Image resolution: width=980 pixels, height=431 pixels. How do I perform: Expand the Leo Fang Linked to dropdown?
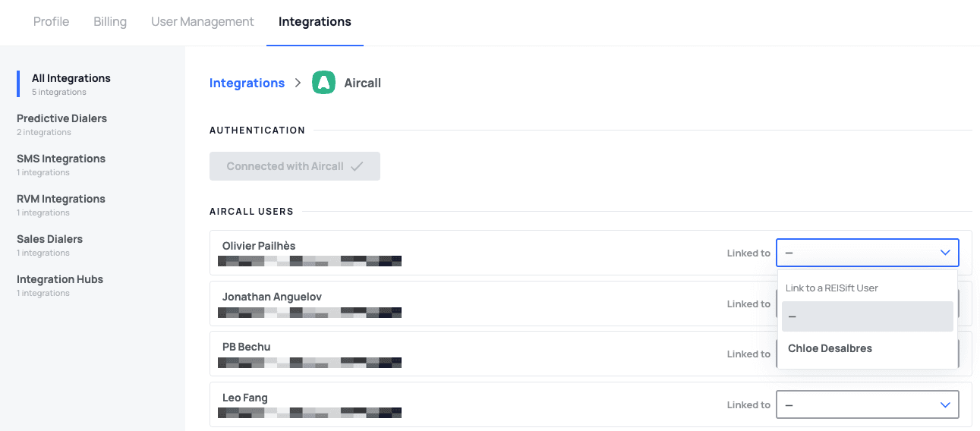coord(867,404)
